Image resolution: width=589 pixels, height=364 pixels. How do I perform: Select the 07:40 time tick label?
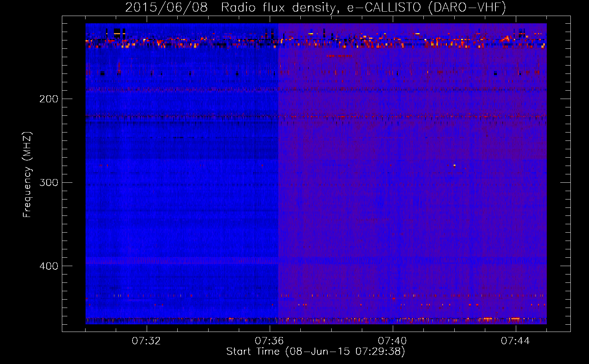click(392, 341)
